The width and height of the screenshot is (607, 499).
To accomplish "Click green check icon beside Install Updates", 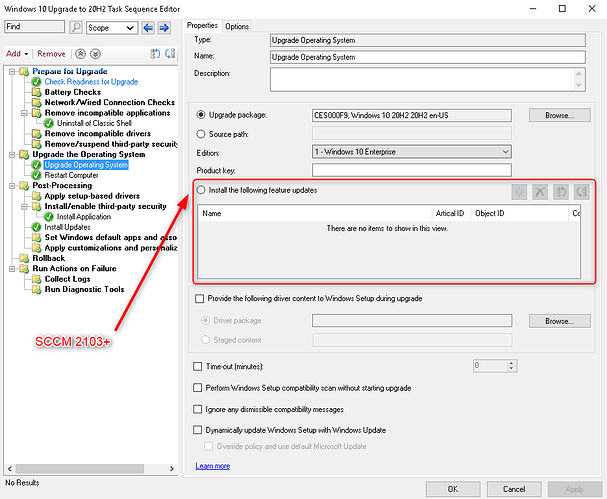I will (36, 227).
